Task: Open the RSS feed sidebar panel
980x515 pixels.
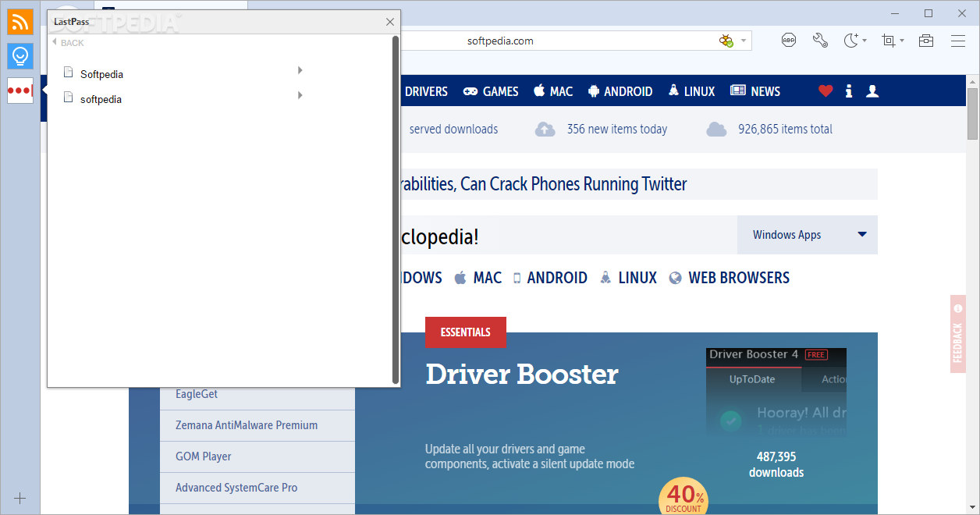Action: (20, 22)
